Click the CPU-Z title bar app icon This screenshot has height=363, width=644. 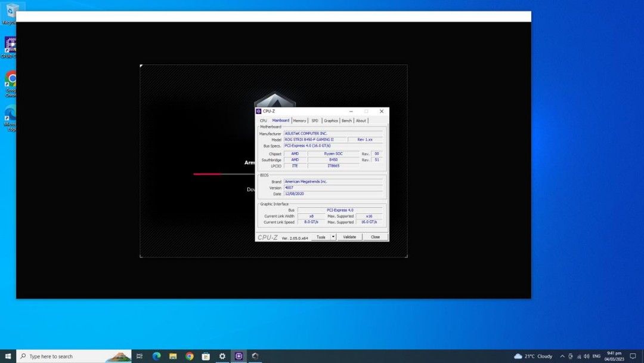tap(258, 111)
